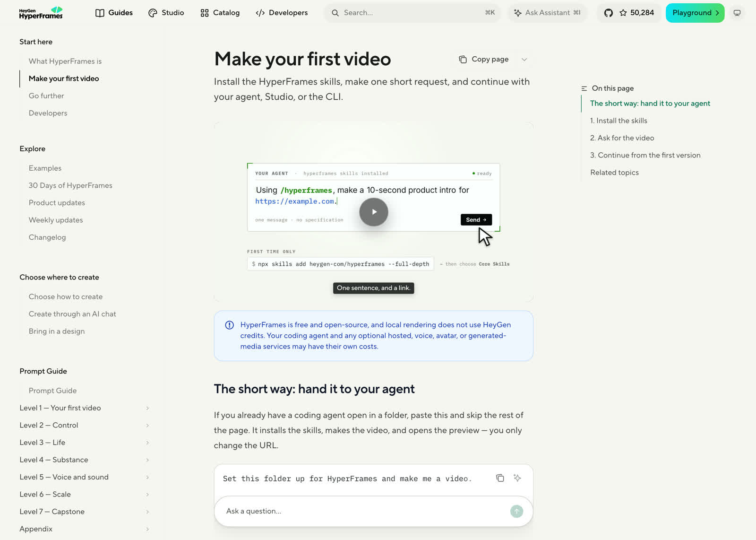
Task: Expand 'Level 7 — Capstone' section
Action: (x=85, y=512)
